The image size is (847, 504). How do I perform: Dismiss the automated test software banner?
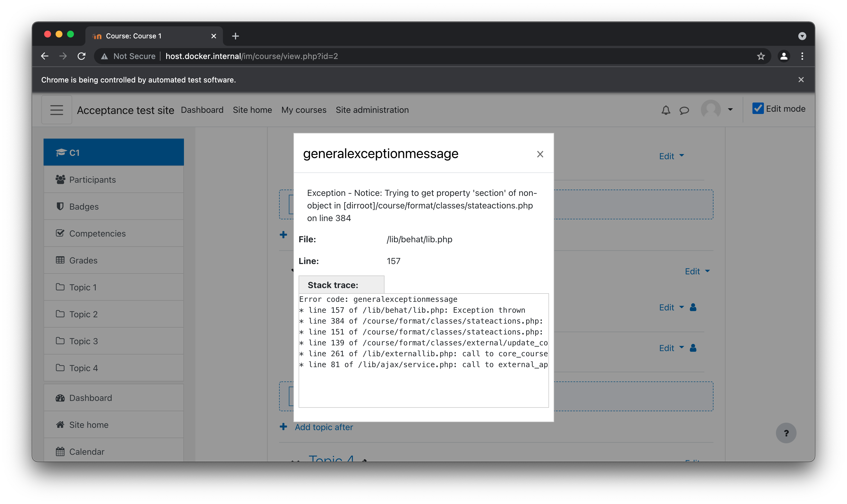[801, 80]
